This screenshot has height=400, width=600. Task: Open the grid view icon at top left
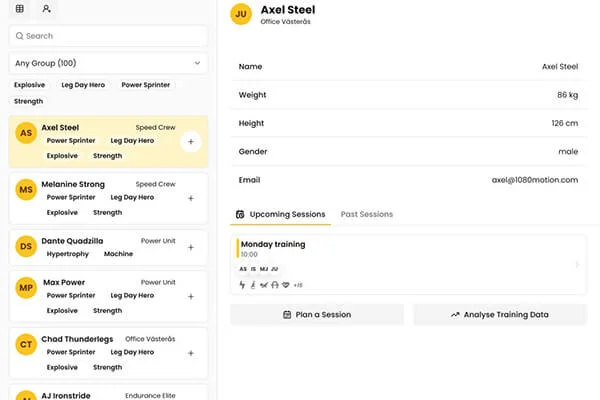click(x=20, y=8)
